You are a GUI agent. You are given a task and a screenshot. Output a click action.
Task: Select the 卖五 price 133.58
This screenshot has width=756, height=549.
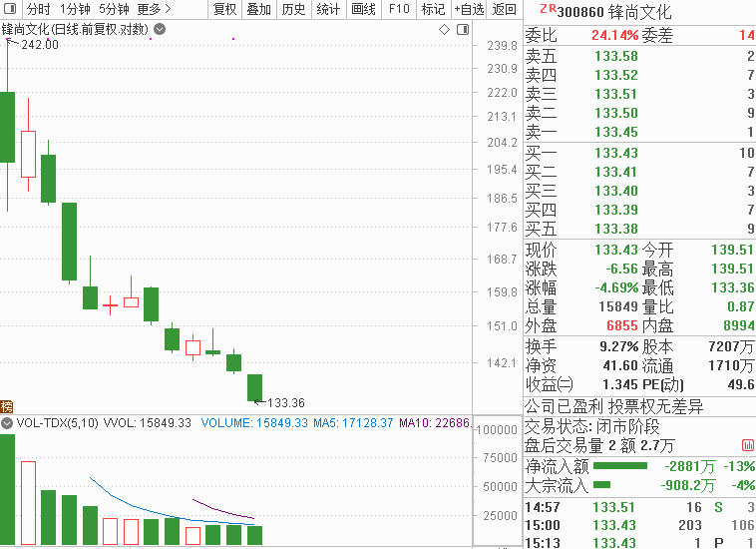click(x=616, y=57)
